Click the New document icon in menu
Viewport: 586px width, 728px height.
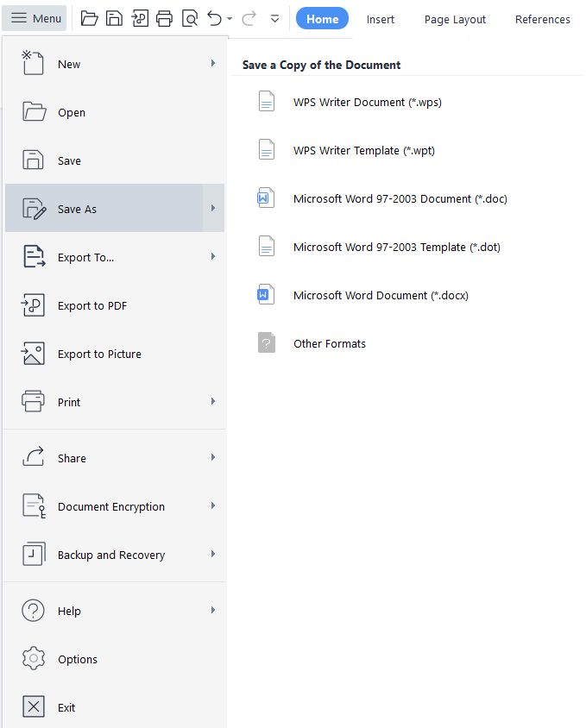[33, 63]
